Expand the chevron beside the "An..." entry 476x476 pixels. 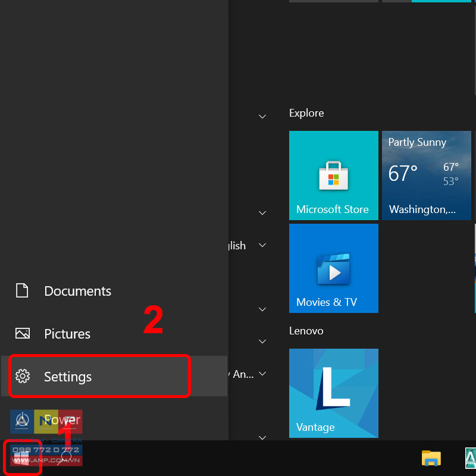coord(262,374)
